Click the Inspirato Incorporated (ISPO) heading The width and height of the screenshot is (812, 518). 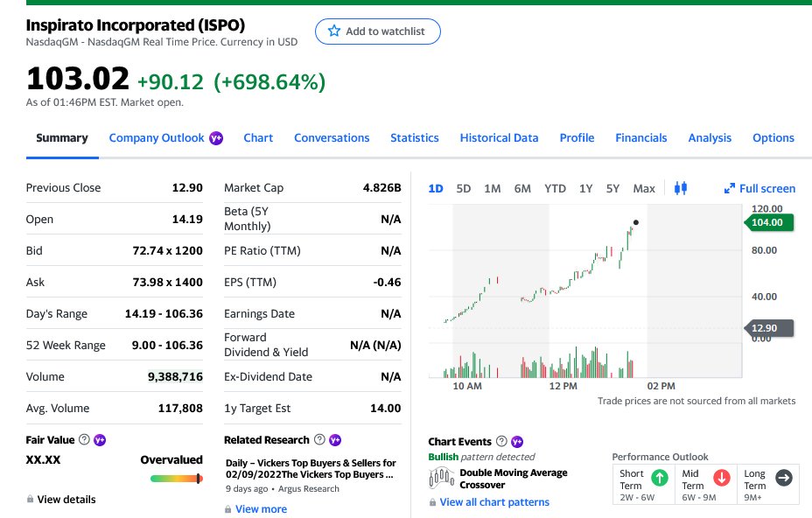tap(136, 24)
